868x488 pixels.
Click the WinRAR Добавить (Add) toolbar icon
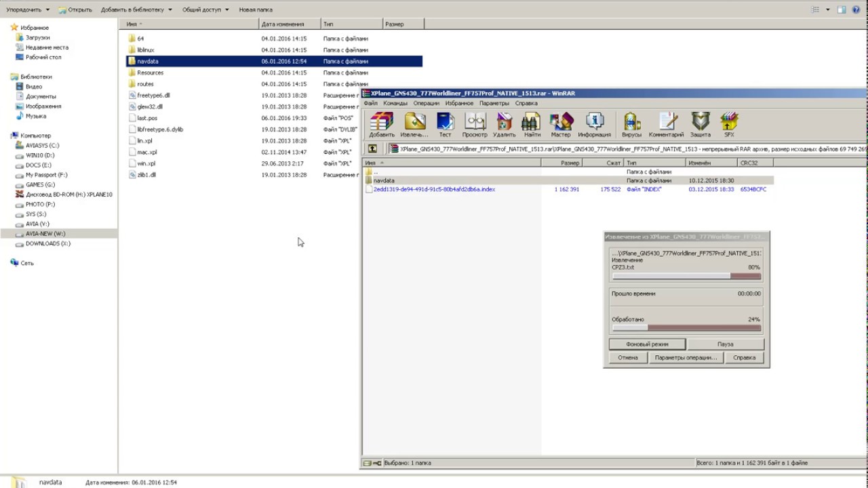point(382,125)
